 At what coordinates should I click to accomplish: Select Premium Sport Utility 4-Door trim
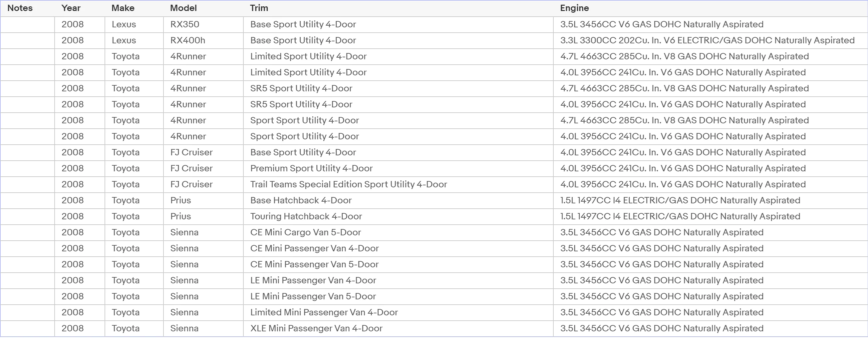click(398, 169)
